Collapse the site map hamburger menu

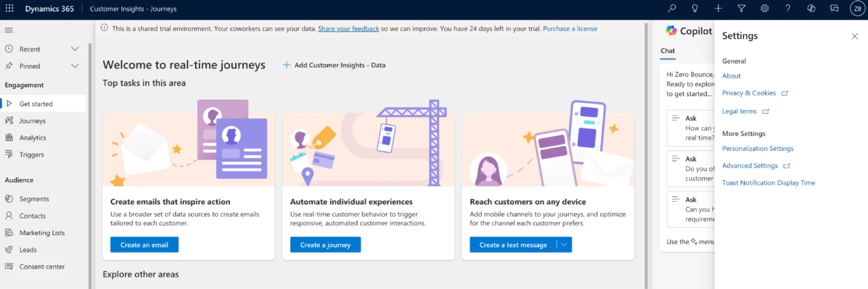(x=9, y=30)
